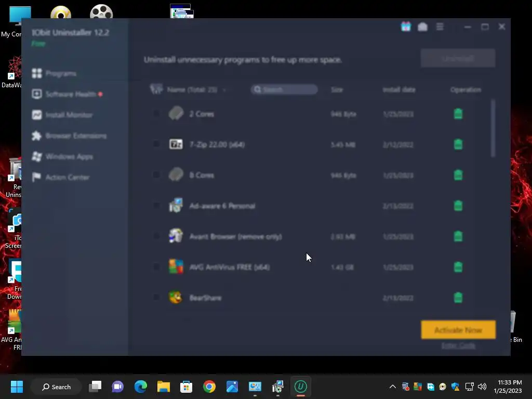
Task: Open Microsoft Store from the taskbar
Action: tap(187, 387)
